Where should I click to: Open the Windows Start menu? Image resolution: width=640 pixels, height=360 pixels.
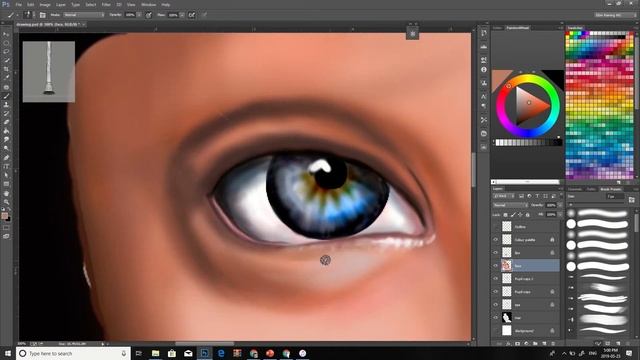point(8,353)
